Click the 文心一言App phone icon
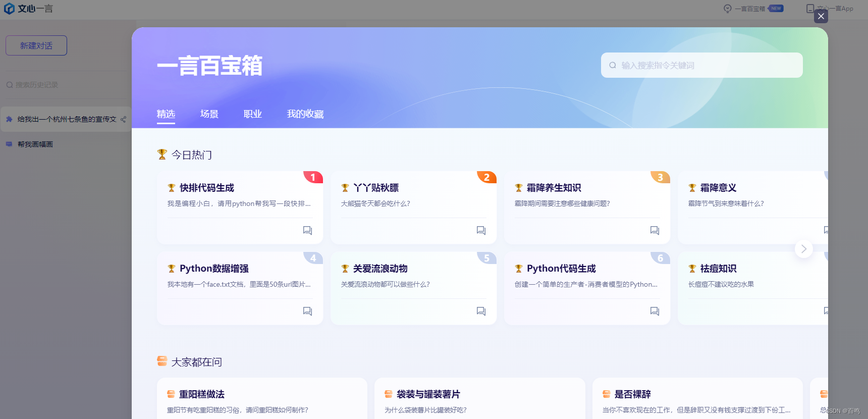This screenshot has width=868, height=419. click(x=810, y=9)
